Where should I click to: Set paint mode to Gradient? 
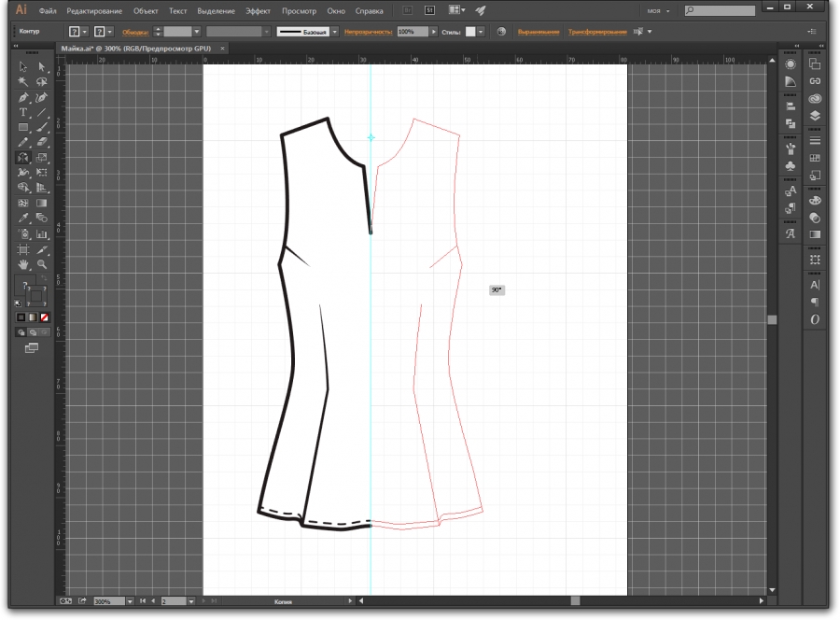[x=33, y=317]
